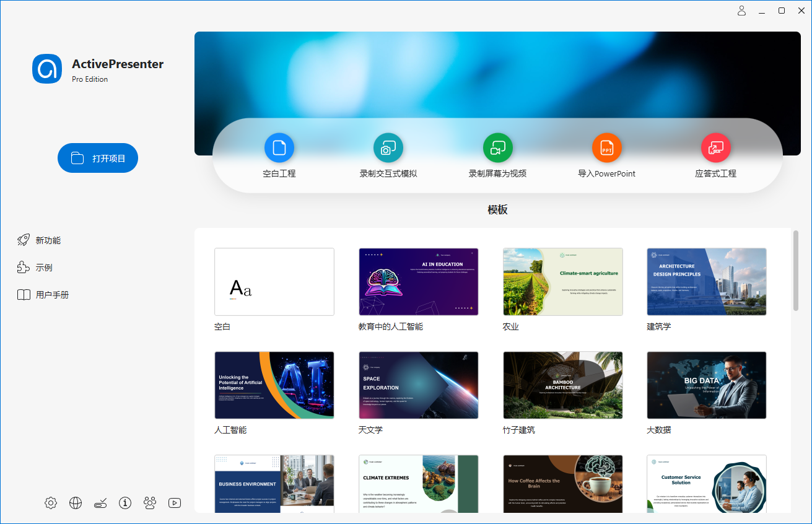This screenshot has height=524, width=812.
Task: Select the 空白 blank template
Action: [274, 282]
